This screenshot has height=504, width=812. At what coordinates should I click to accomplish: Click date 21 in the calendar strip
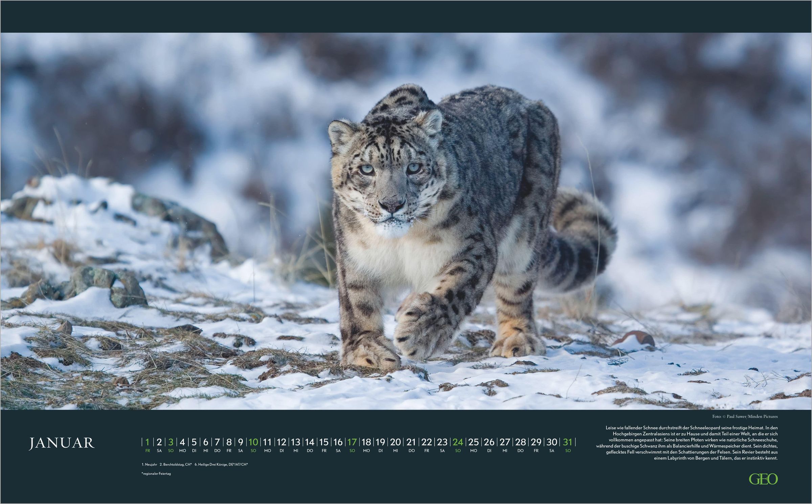(x=411, y=442)
